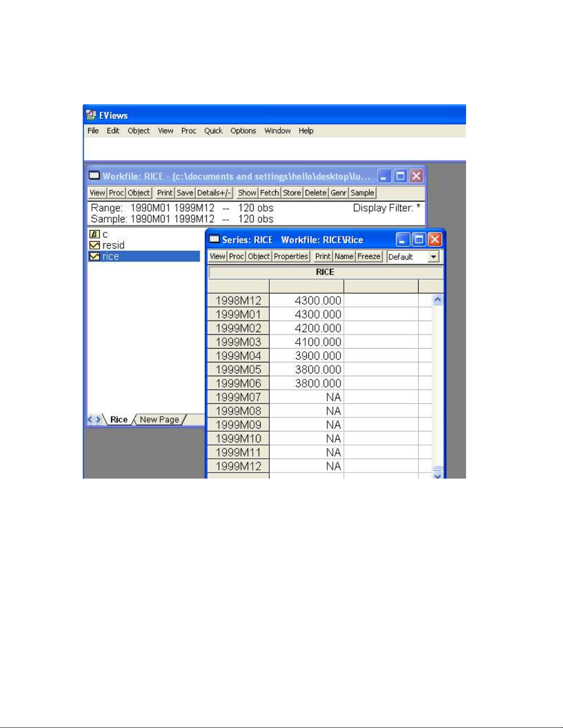563x728 pixels.
Task: Click the 1999M09 row label
Action: [239, 424]
